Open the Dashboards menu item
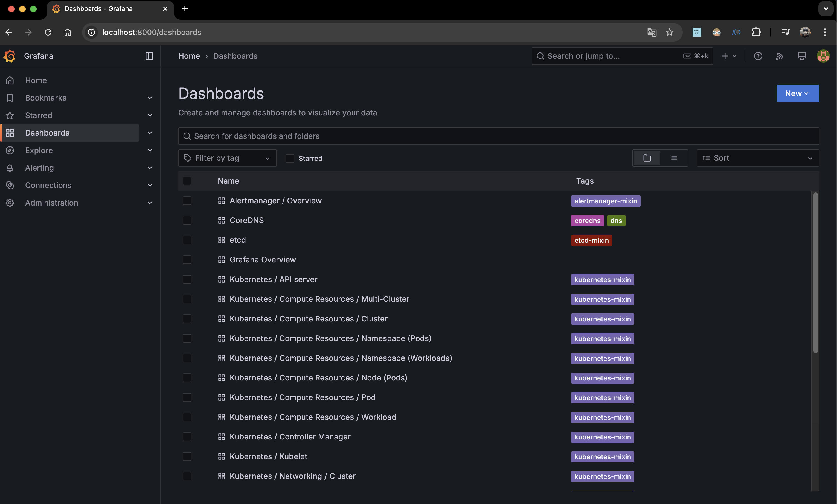837x504 pixels. (47, 133)
